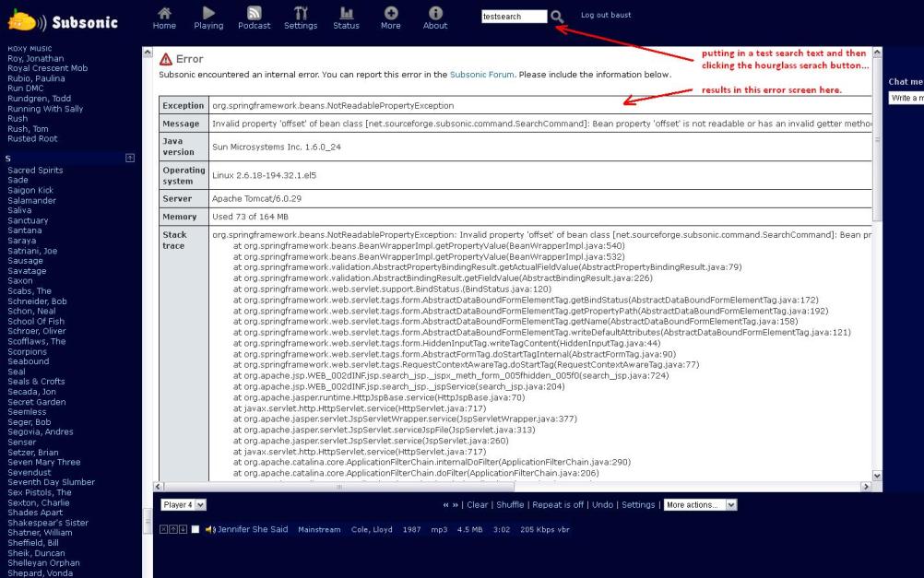Screen dimensions: 924x578
Task: Open the Podcast section icon
Action: tap(255, 18)
